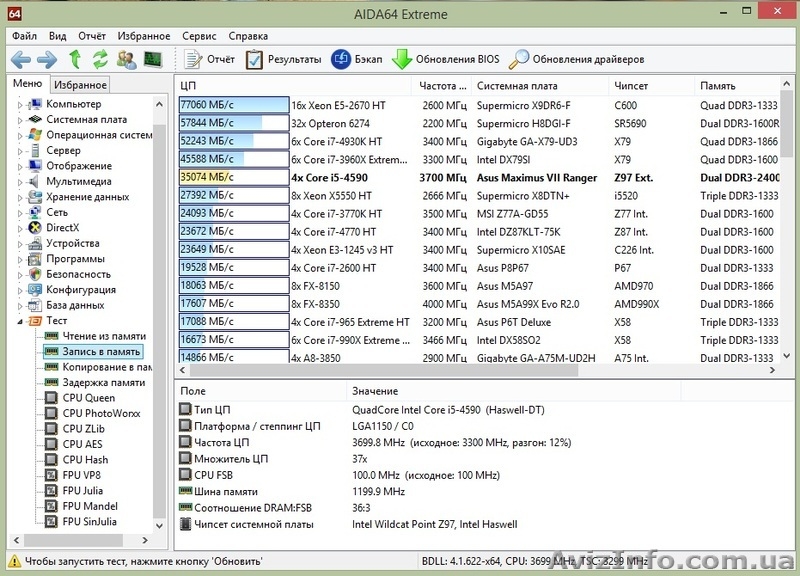Image resolution: width=800 pixels, height=576 pixels.
Task: Switch to the Избранное tab
Action: pyautogui.click(x=80, y=84)
